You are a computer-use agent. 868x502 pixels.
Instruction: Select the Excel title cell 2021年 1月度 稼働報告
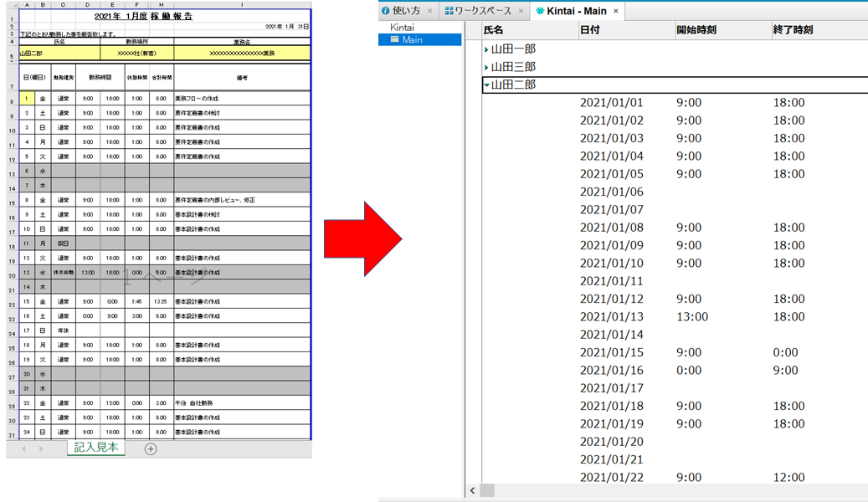[x=143, y=16]
